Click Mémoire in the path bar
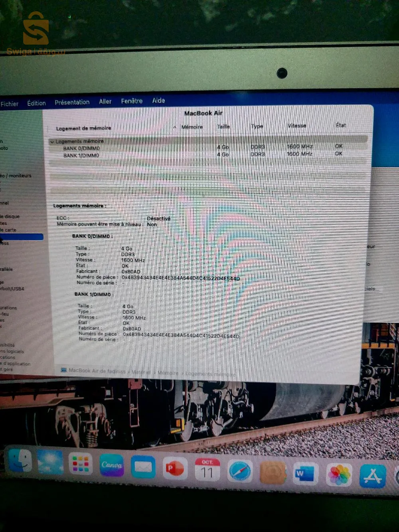 pyautogui.click(x=168, y=373)
